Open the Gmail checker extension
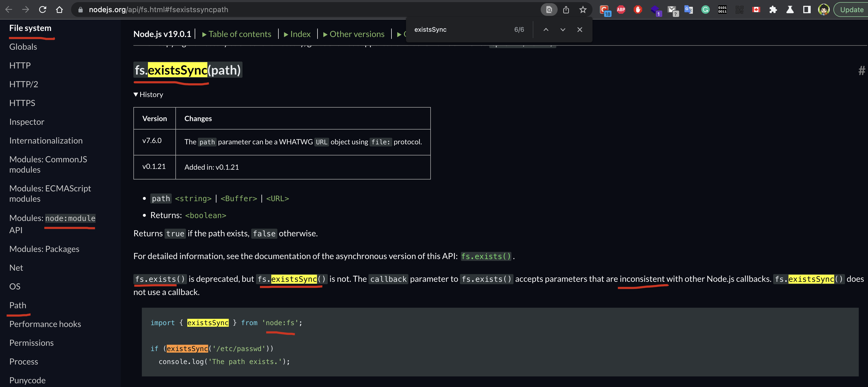Image resolution: width=868 pixels, height=387 pixels. 673,11
